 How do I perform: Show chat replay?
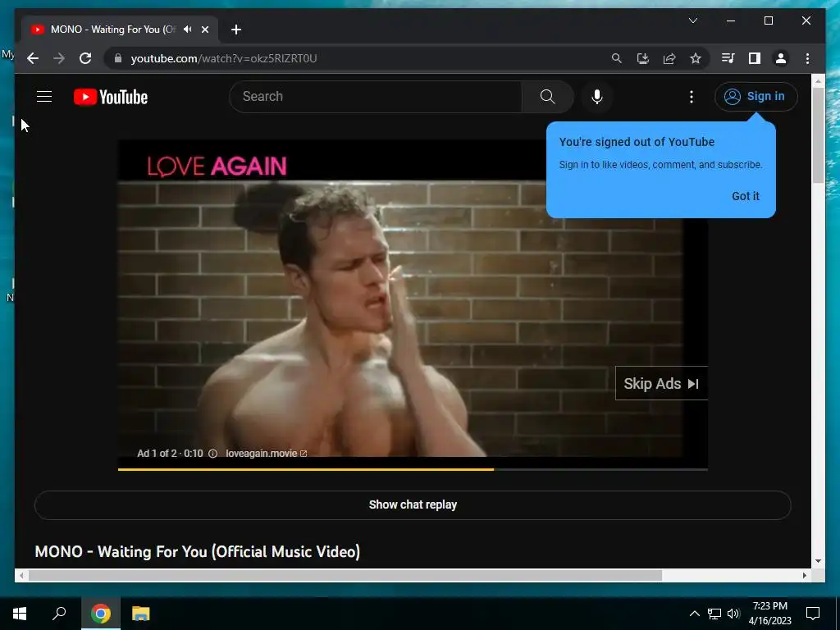coord(413,504)
